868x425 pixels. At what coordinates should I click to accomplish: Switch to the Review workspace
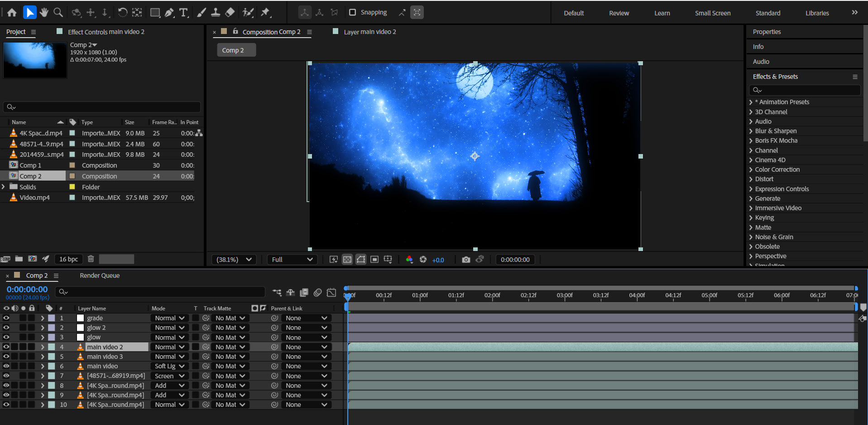619,13
